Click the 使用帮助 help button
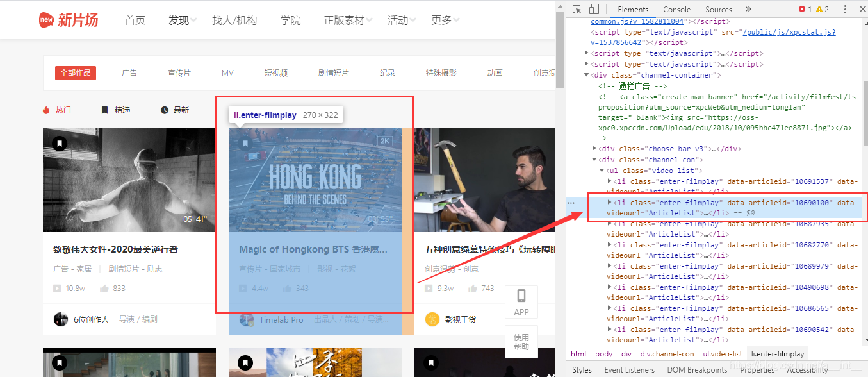 click(x=521, y=342)
